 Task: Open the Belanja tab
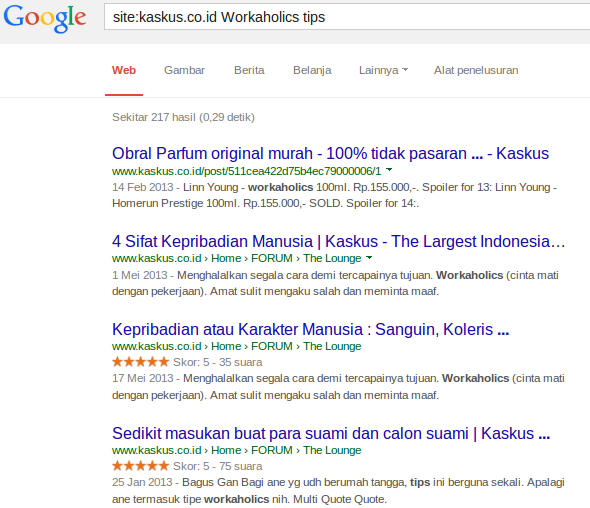click(x=312, y=70)
